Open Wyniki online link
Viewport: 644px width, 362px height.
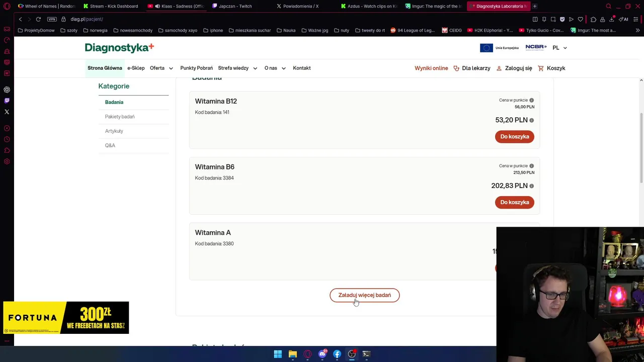[431, 68]
